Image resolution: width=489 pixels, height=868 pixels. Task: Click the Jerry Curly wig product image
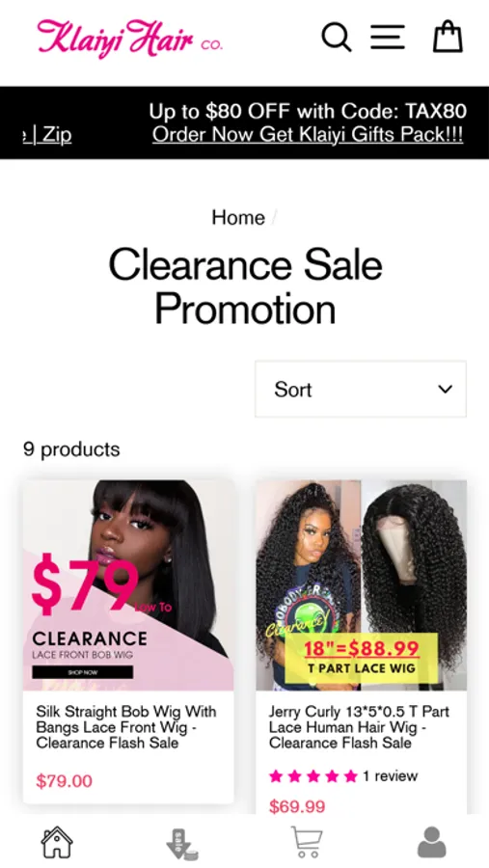point(361,585)
